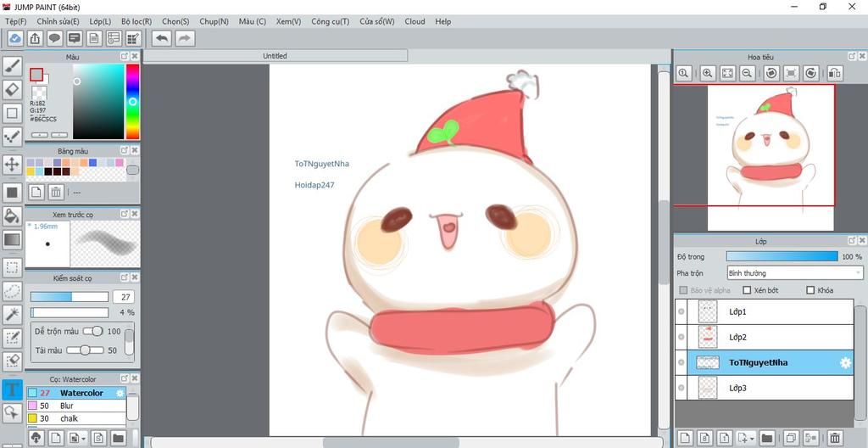Pick the blue swatch in palette

pos(92,162)
